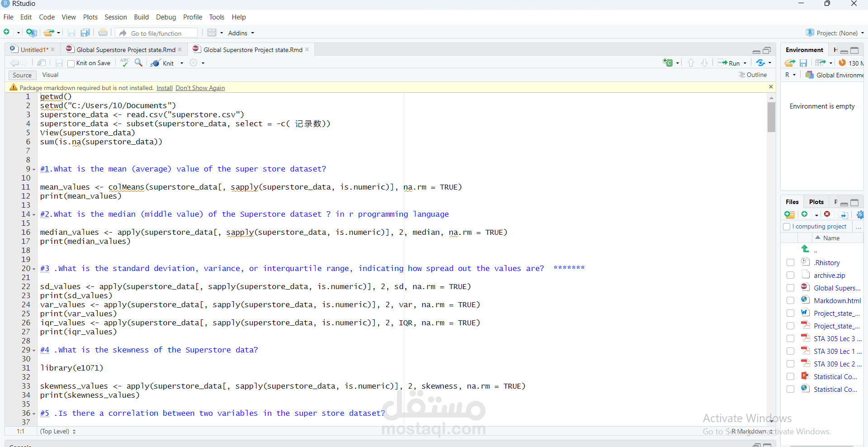This screenshot has height=447, width=868.
Task: Dismiss the rmarkdown warning bar
Action: pyautogui.click(x=771, y=87)
